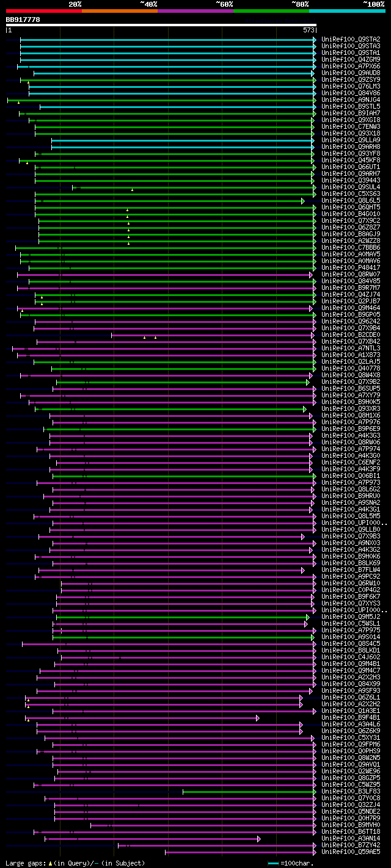Select label UniRef100_Q45KF8
Image resolution: width=391 pixels, height=868 pixels.
click(x=351, y=161)
